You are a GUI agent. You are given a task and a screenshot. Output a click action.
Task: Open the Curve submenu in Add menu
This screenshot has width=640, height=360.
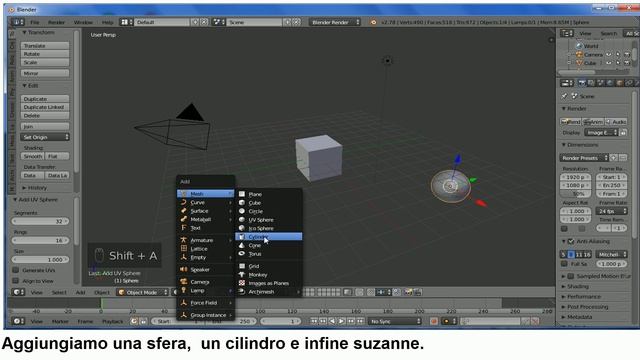pos(205,202)
